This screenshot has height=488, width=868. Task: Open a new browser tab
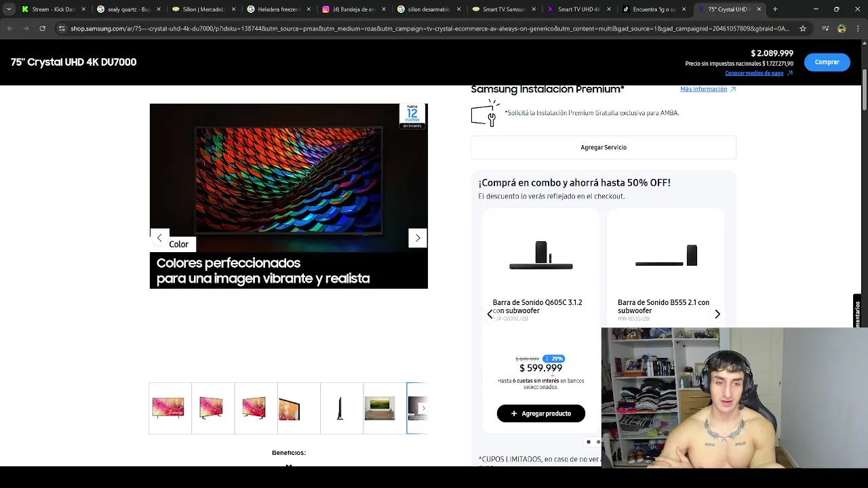pyautogui.click(x=775, y=9)
